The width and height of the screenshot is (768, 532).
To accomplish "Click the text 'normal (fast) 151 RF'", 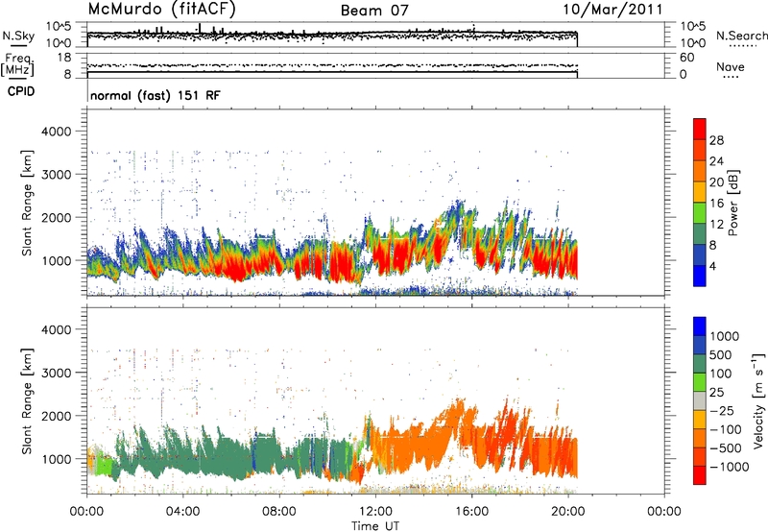I will [x=156, y=95].
